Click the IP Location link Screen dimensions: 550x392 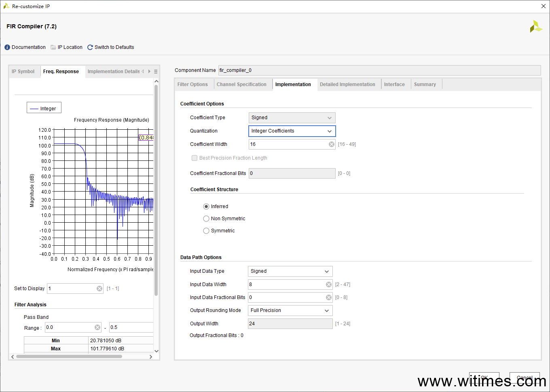click(70, 47)
